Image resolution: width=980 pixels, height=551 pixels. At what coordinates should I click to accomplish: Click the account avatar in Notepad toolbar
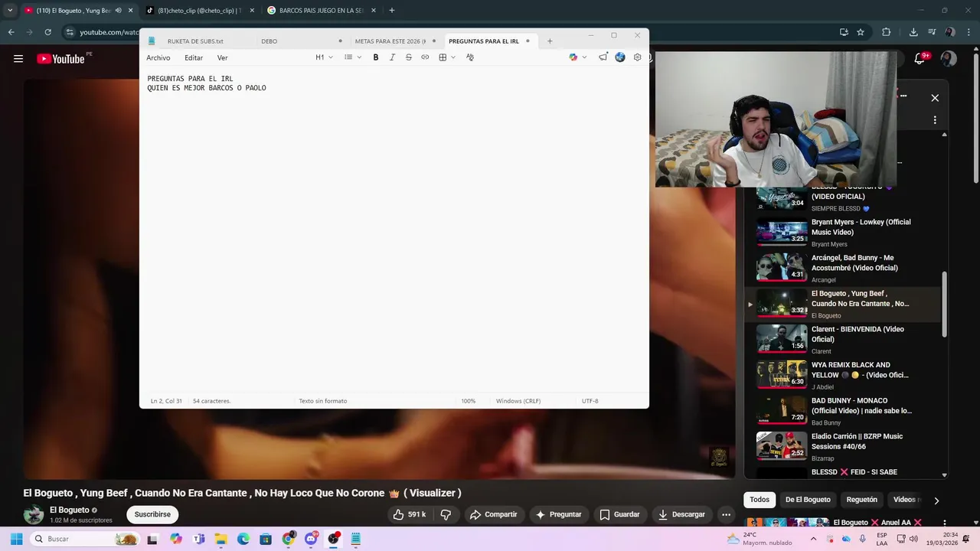point(620,57)
